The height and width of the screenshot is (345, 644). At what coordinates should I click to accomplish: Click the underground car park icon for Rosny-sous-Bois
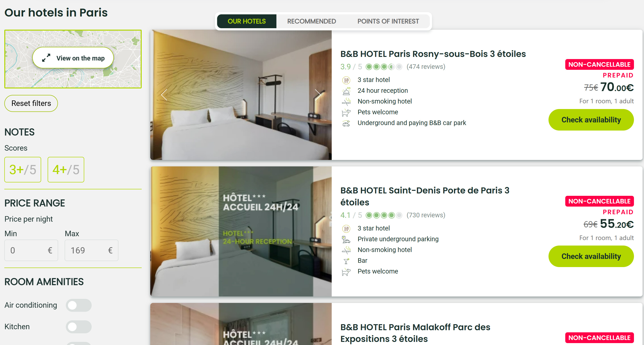[x=346, y=123]
